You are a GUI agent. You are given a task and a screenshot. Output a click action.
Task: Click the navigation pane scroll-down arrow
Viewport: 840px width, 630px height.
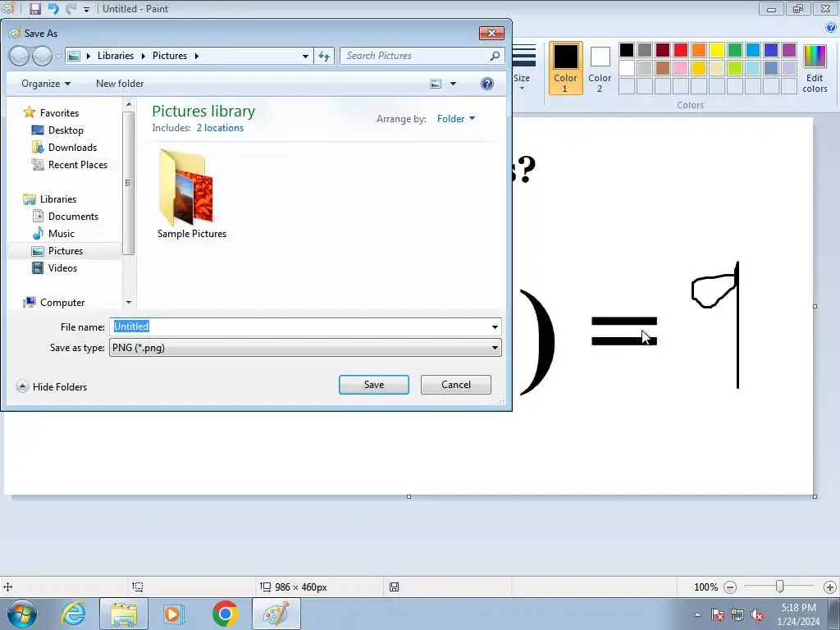coord(129,303)
